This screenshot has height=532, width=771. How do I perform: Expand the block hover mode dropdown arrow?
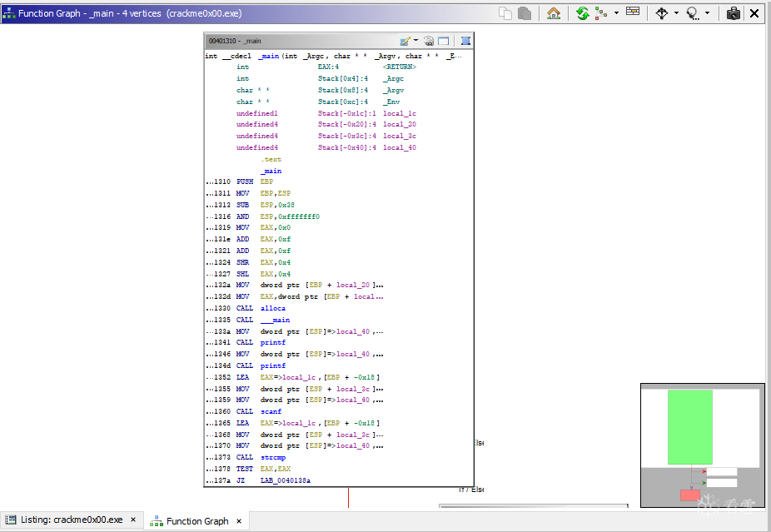676,13
